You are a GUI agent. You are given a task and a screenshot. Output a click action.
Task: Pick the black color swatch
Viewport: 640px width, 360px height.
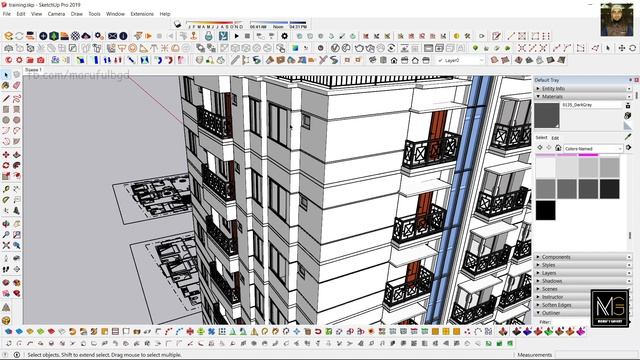[545, 210]
